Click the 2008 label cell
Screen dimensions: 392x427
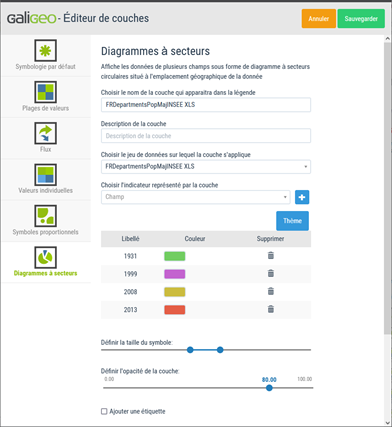tap(130, 292)
